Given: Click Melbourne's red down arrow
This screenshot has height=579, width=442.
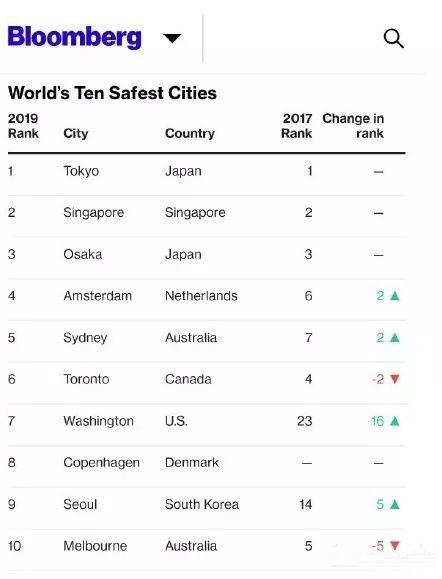Looking at the screenshot, I should pyautogui.click(x=395, y=546).
